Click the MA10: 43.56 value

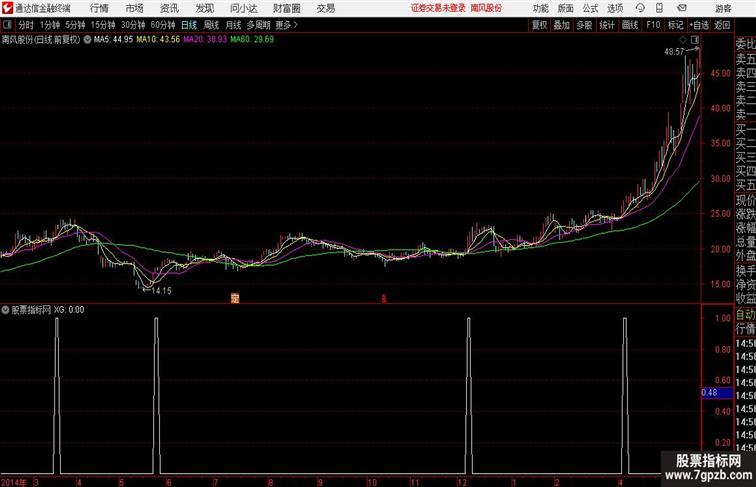click(158, 40)
